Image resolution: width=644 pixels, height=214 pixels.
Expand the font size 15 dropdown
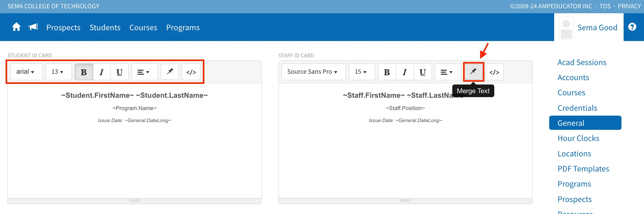(362, 72)
